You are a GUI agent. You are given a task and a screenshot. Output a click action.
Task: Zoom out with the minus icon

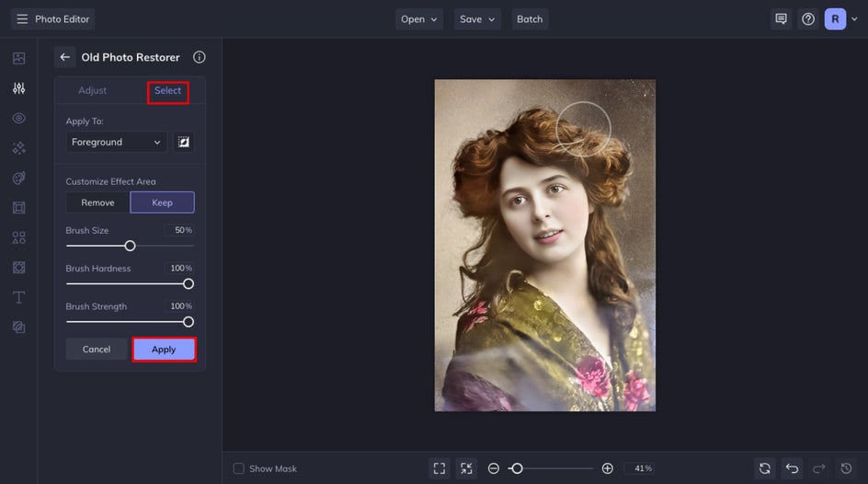click(493, 468)
